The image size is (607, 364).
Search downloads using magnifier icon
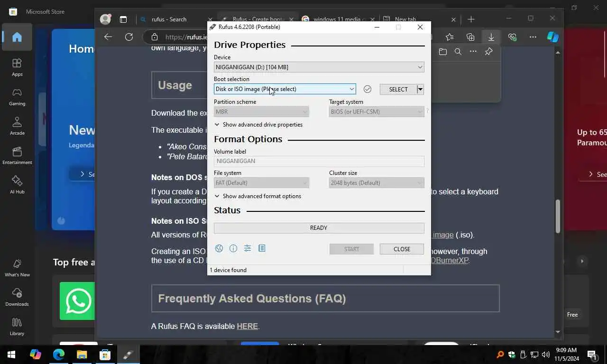(458, 52)
